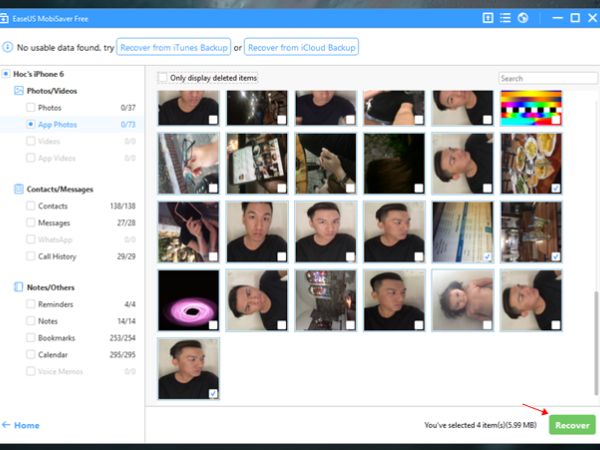Click the upgrade icon in title bar
The height and width of the screenshot is (450, 600).
487,18
